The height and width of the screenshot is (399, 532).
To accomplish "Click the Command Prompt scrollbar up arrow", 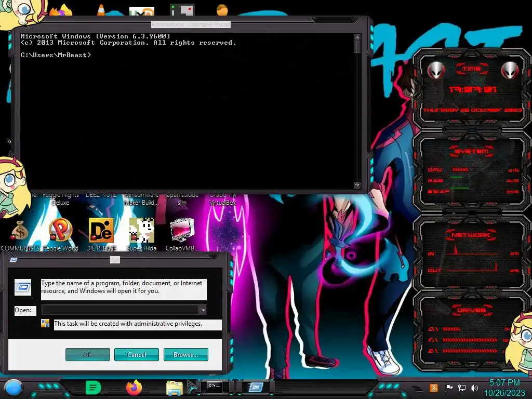I will tap(357, 37).
